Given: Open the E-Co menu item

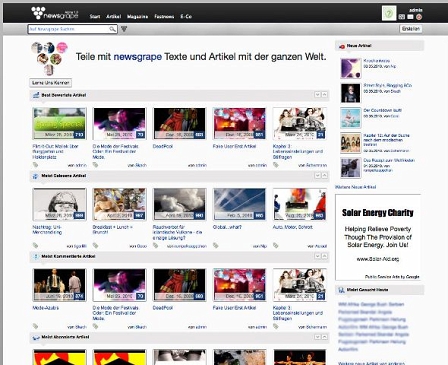Looking at the screenshot, I should point(186,16).
